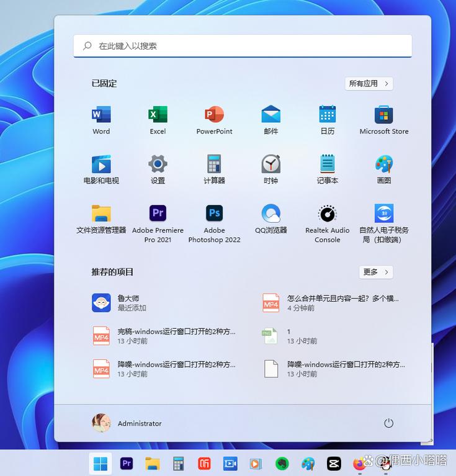Open File Explorer on the taskbar
This screenshot has width=456, height=476.
point(153,464)
